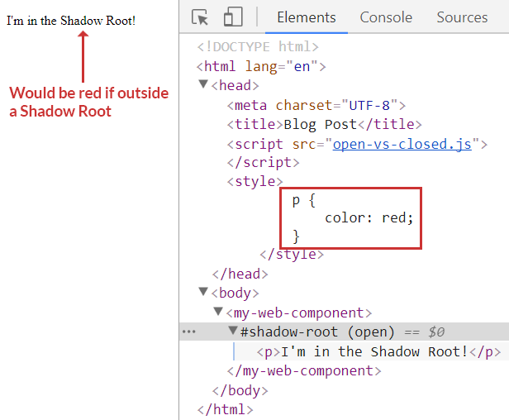Select the Elements tab

(306, 17)
